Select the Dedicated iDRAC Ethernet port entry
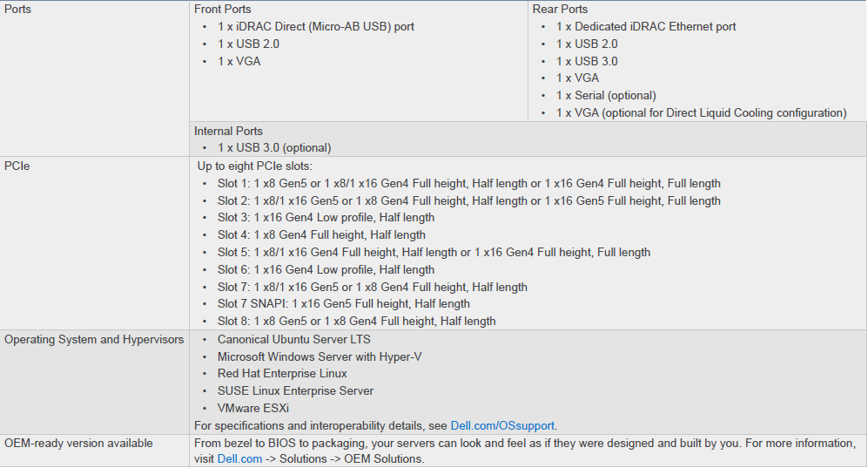 click(646, 26)
